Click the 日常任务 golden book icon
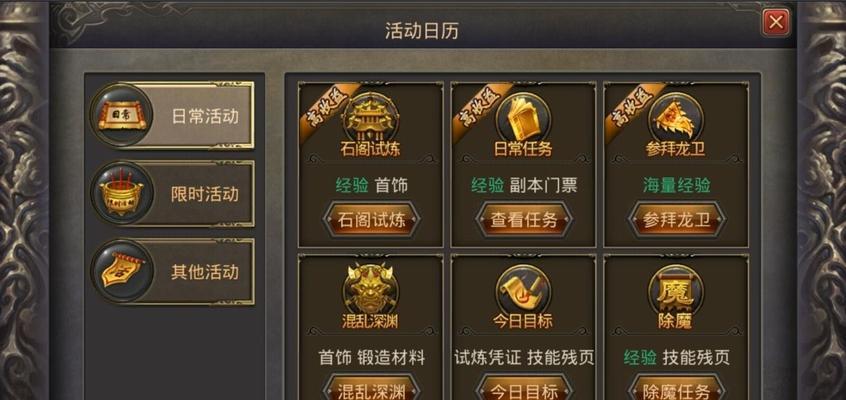 (523, 118)
